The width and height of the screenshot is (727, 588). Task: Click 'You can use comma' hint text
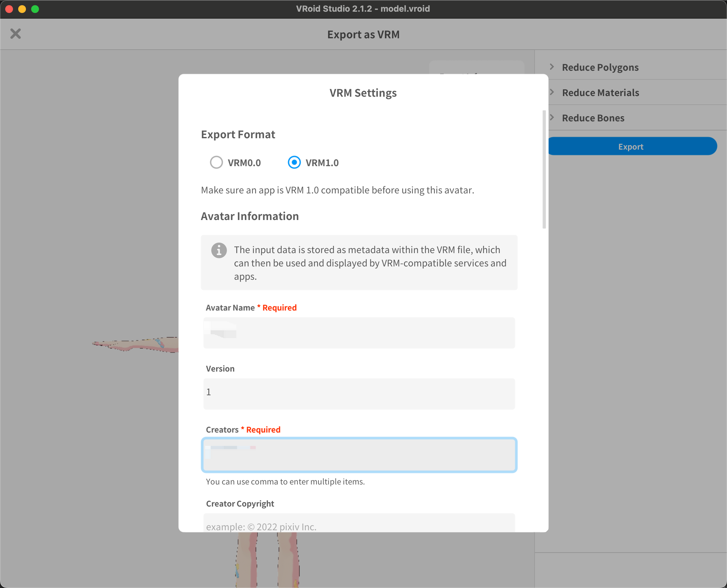285,482
